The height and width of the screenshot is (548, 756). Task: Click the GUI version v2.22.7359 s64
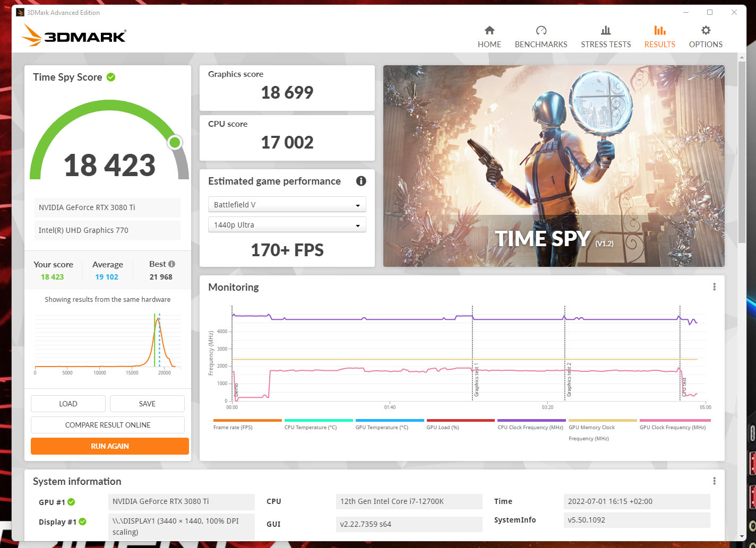coord(409,524)
